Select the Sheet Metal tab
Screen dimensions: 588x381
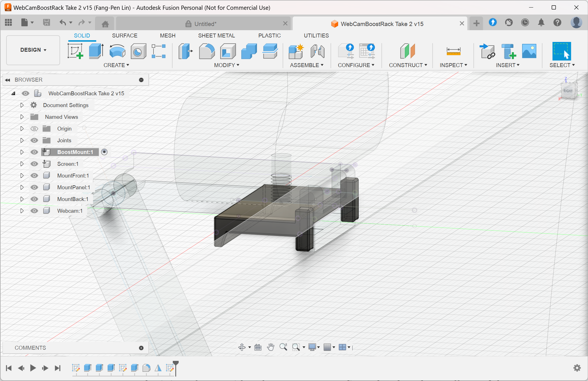click(216, 36)
